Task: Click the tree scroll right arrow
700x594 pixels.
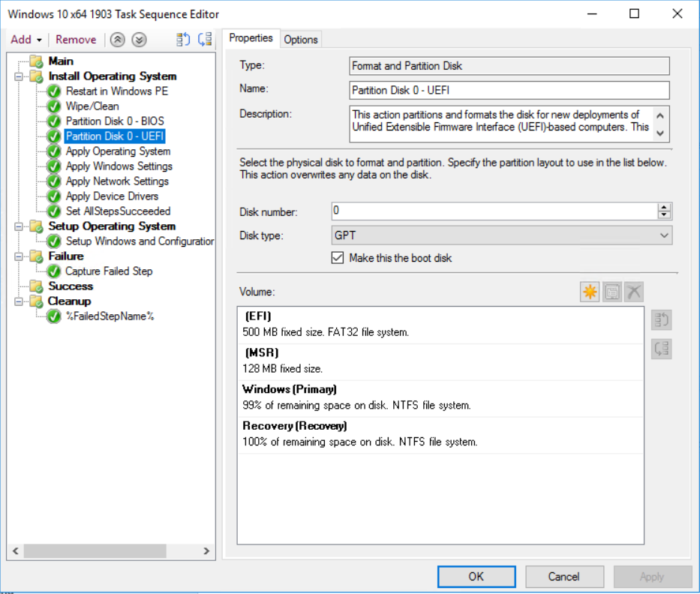Action: 206,551
